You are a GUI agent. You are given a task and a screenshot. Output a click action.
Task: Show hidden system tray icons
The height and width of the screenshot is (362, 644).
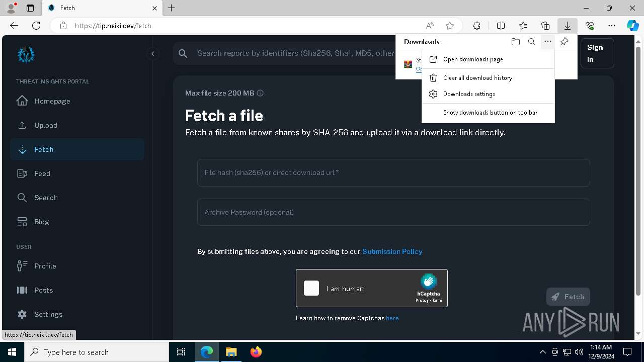pos(542,352)
